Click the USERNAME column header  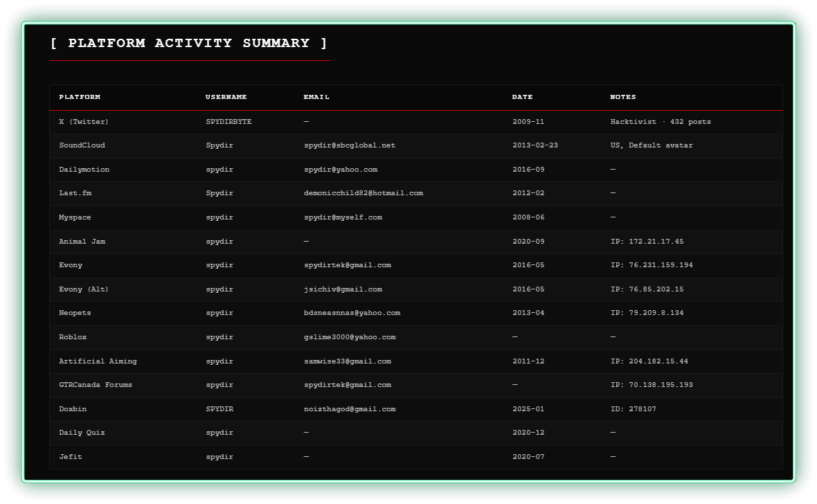tap(226, 97)
